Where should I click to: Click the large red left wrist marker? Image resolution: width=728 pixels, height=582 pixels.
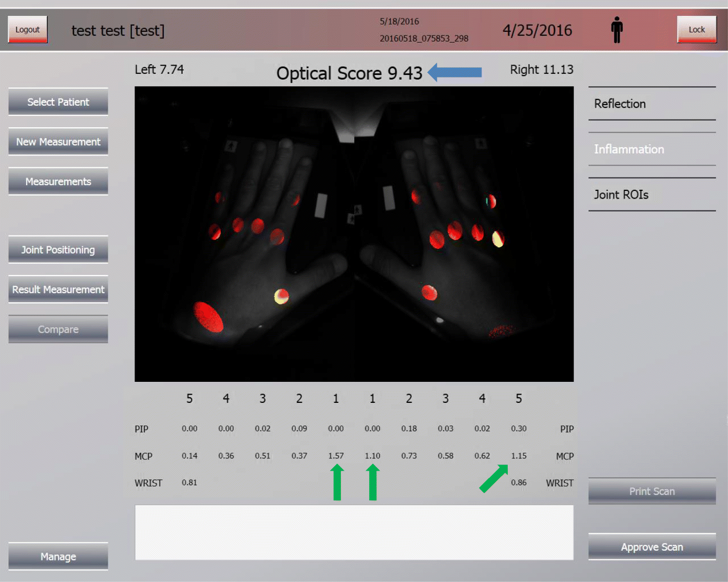point(208,317)
